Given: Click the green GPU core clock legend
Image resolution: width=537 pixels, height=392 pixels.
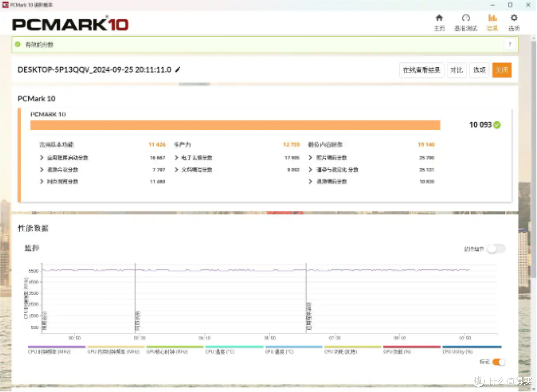Looking at the screenshot, I should click(175, 350).
